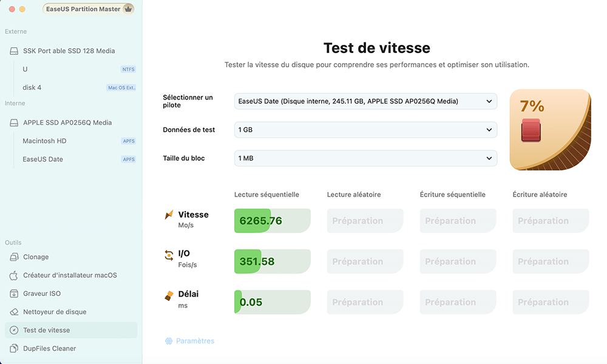Image resolution: width=607 pixels, height=364 pixels.
Task: Click the 7% progress indicator
Action: click(532, 106)
